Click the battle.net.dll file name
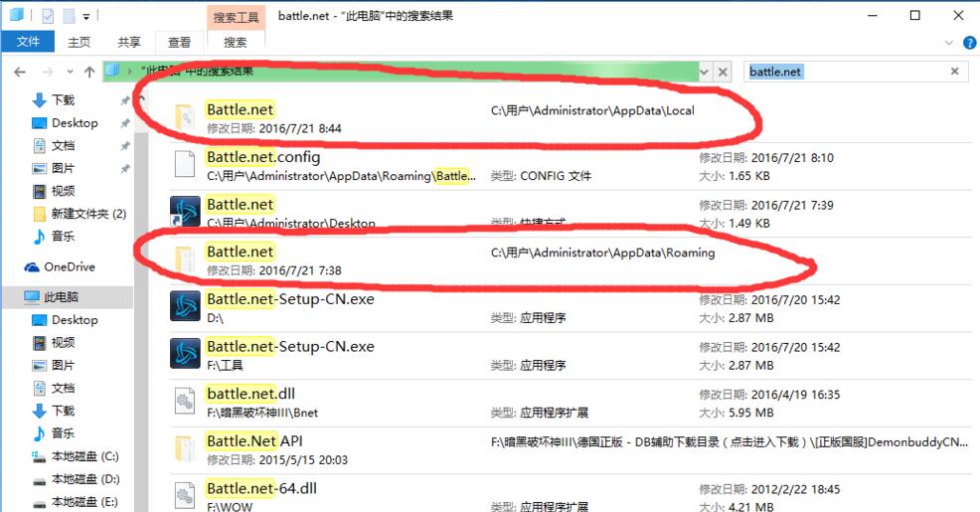Image resolution: width=980 pixels, height=512 pixels. (250, 394)
